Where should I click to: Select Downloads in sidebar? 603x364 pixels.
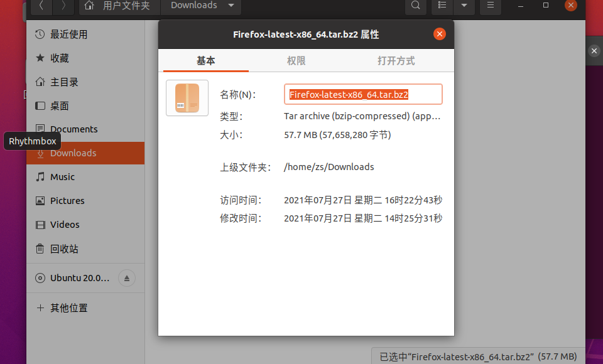pos(85,153)
